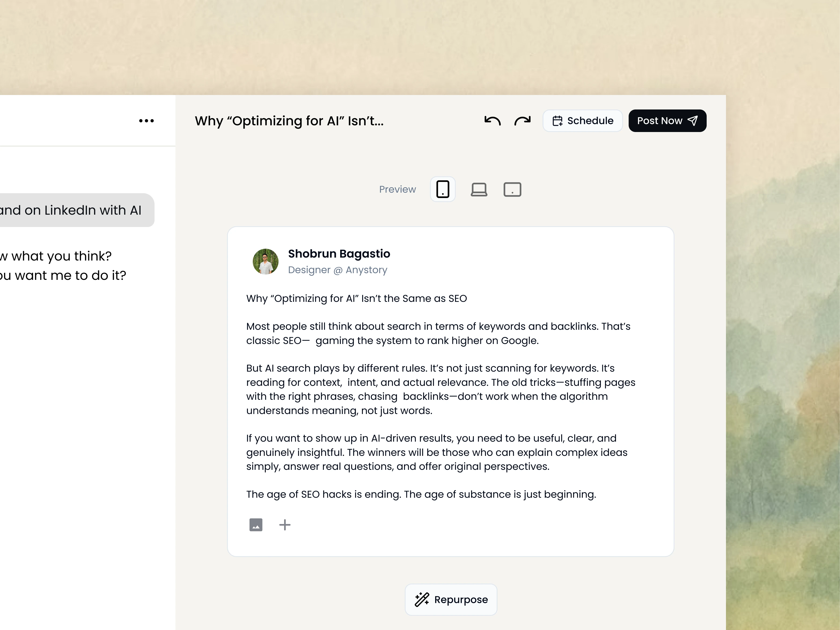This screenshot has height=630, width=840.
Task: Click the undo arrow icon
Action: tap(493, 121)
